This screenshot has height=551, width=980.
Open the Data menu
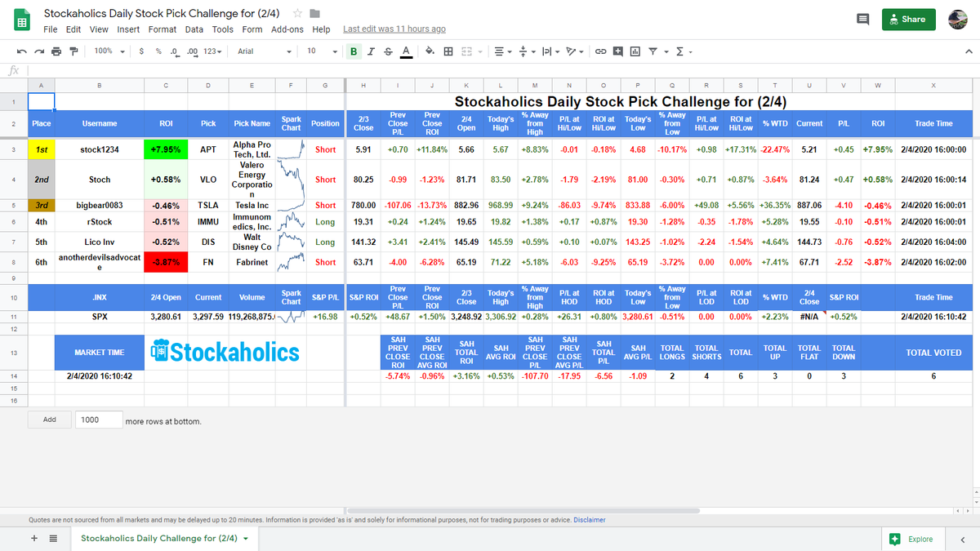[194, 29]
